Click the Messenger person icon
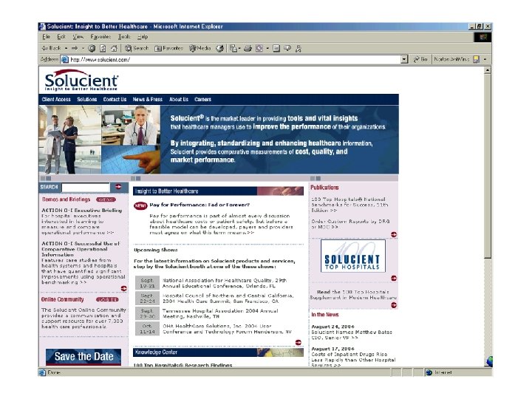 point(299,49)
